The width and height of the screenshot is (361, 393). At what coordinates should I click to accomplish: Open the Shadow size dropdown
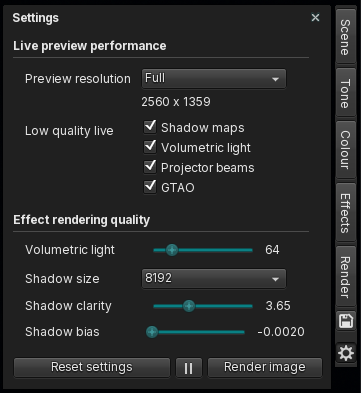214,278
